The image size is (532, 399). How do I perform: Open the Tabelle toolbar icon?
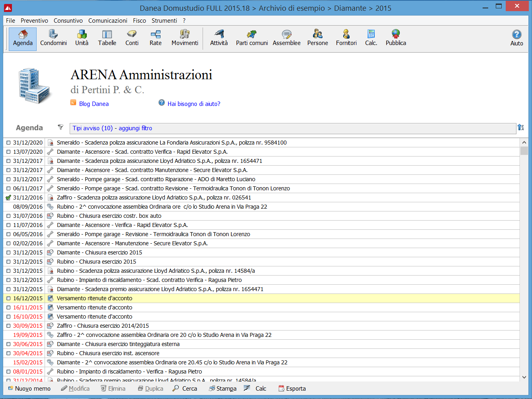pos(107,39)
